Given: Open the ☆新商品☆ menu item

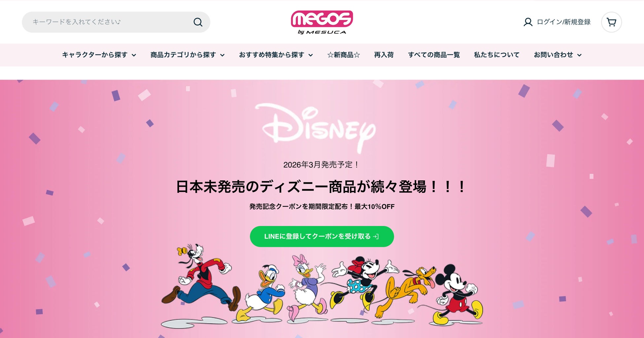Looking at the screenshot, I should (x=343, y=55).
